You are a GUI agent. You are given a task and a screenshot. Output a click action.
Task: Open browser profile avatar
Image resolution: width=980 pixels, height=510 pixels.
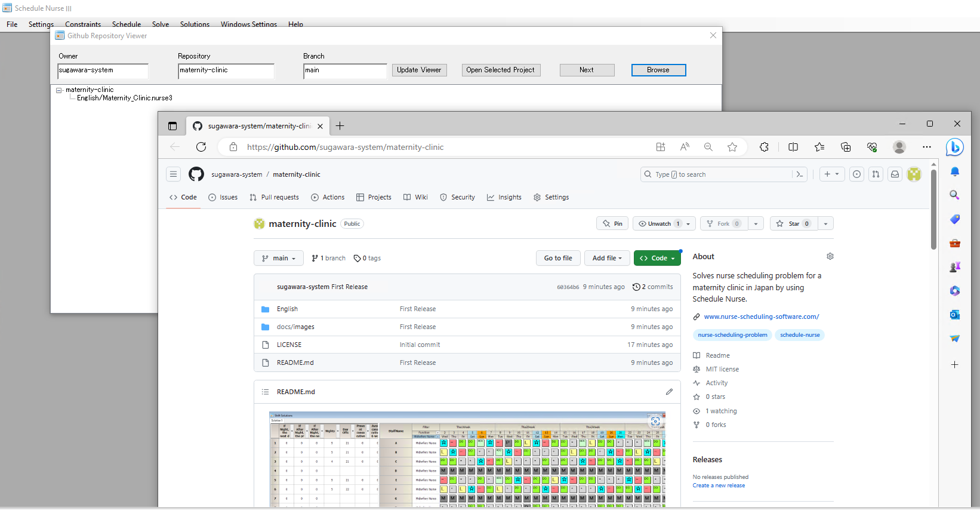tap(899, 147)
